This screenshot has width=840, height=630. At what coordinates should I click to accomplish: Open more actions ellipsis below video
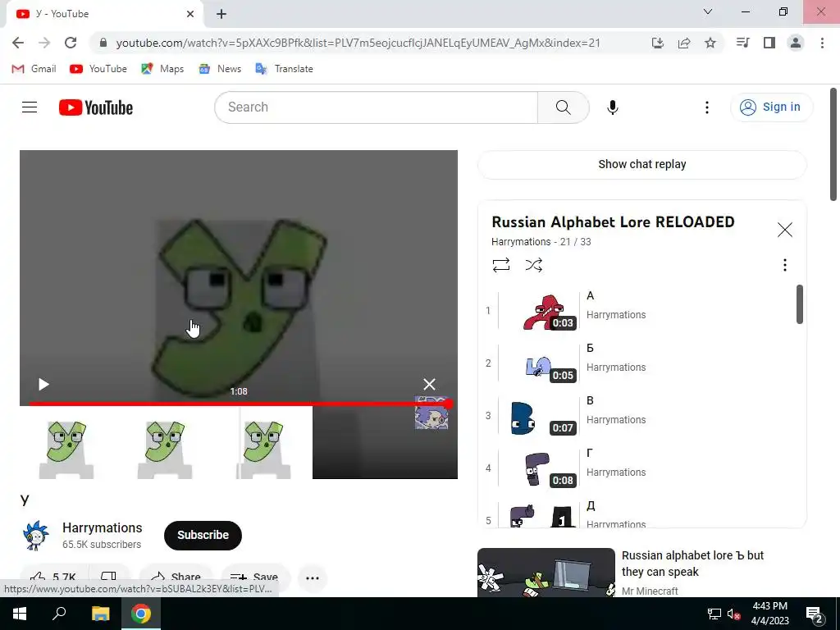[313, 578]
